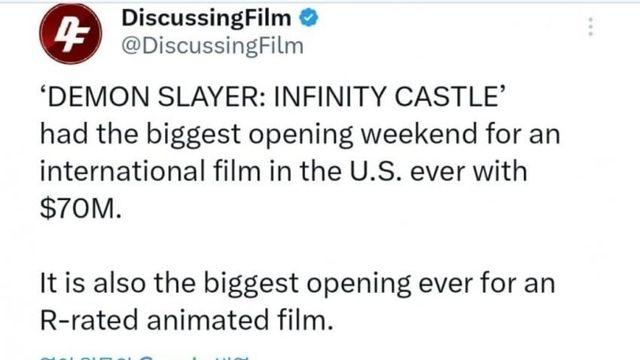Click the '$70M.' text in the tweet

click(81, 209)
